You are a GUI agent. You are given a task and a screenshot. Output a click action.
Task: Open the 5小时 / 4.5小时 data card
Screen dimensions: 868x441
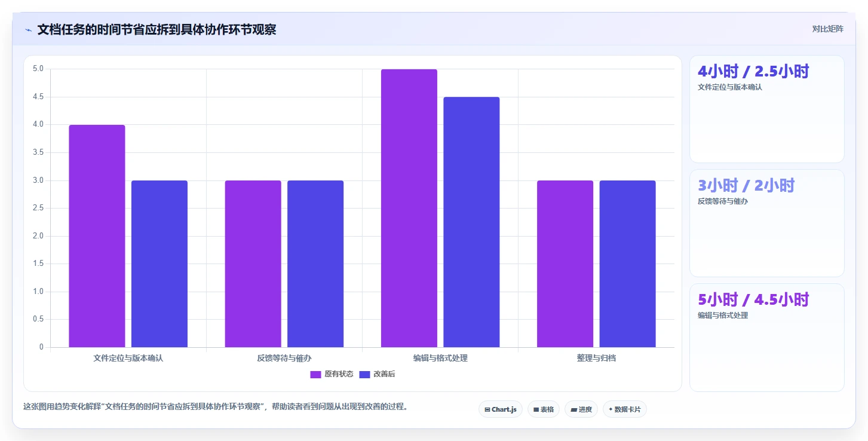point(766,337)
